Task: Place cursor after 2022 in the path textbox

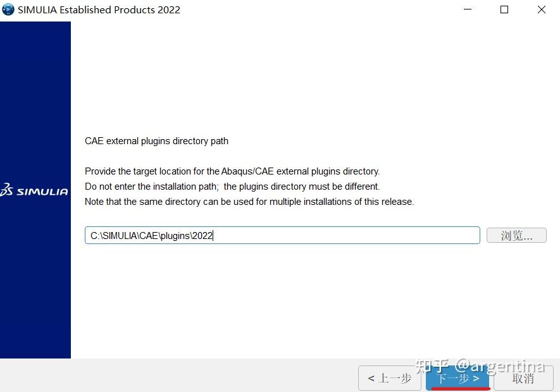Action: tap(213, 235)
